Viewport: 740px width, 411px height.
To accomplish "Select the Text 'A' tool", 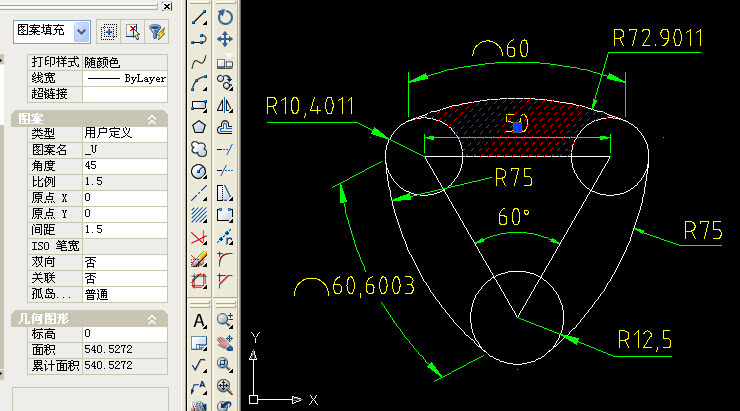I will (x=199, y=321).
